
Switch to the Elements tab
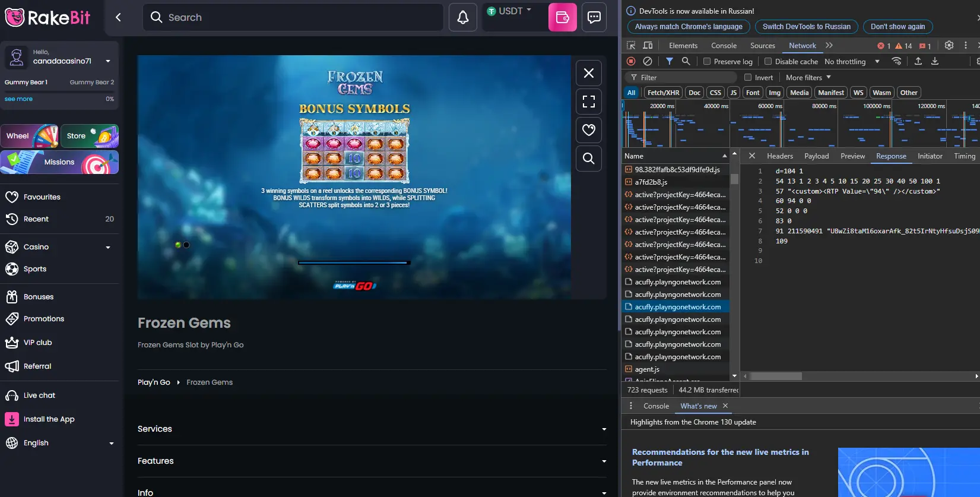coord(683,45)
